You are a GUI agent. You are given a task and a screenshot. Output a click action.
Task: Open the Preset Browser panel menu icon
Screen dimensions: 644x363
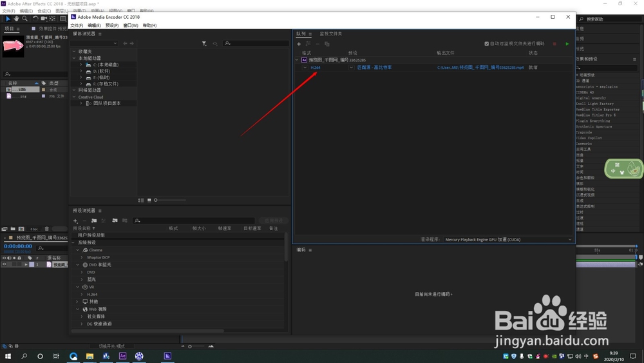(x=100, y=210)
